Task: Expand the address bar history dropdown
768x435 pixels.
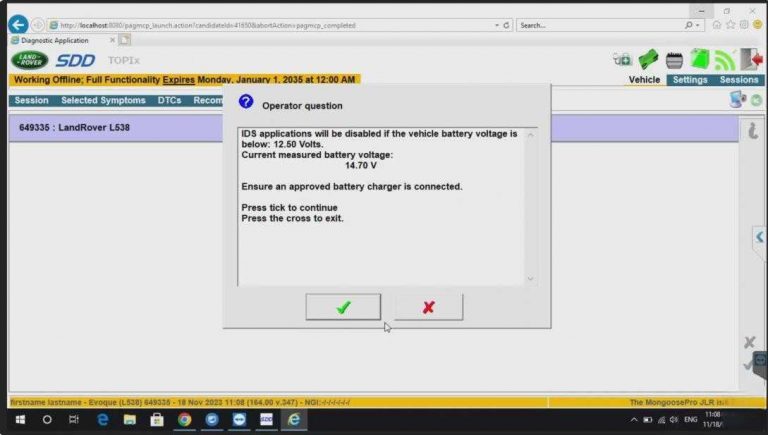Action: tap(497, 25)
